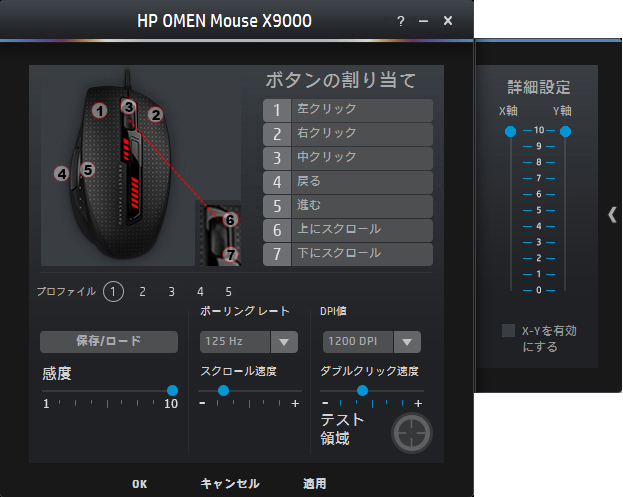
Task: Close the OMEN Mouse X9000 window
Action: pyautogui.click(x=448, y=21)
